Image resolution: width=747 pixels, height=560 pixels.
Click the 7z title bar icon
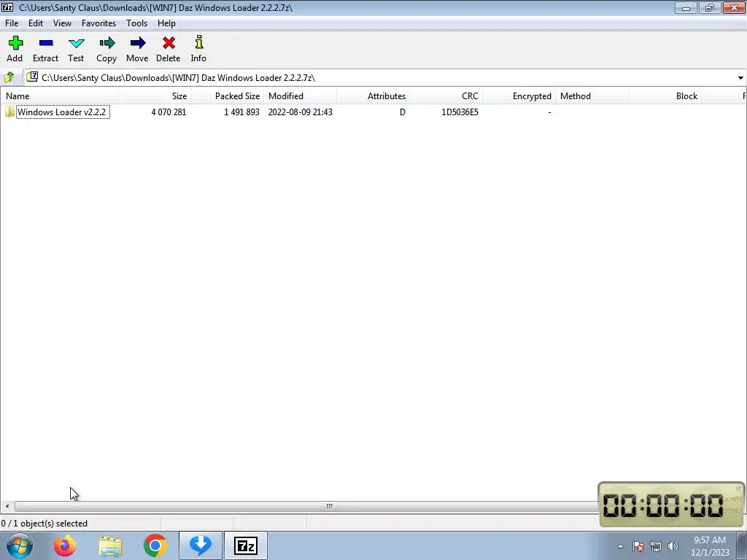pyautogui.click(x=7, y=7)
